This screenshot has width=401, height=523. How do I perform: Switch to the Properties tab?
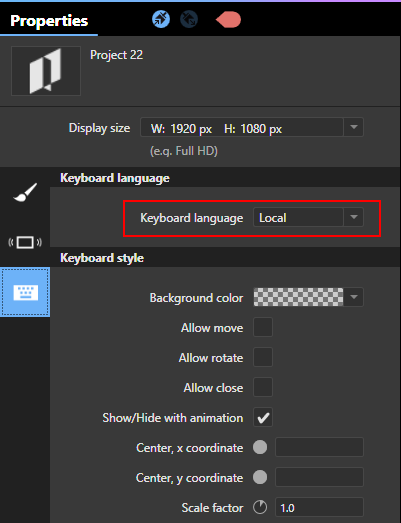[49, 21]
